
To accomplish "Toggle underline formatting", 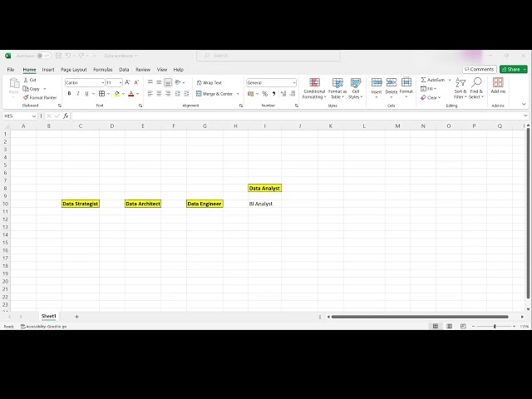I will click(x=86, y=94).
